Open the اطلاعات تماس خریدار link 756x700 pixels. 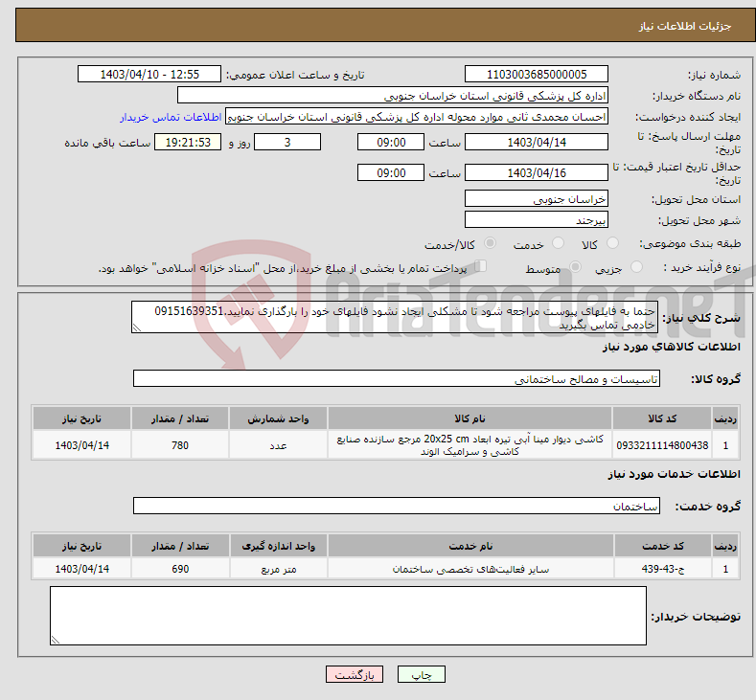coord(171,117)
